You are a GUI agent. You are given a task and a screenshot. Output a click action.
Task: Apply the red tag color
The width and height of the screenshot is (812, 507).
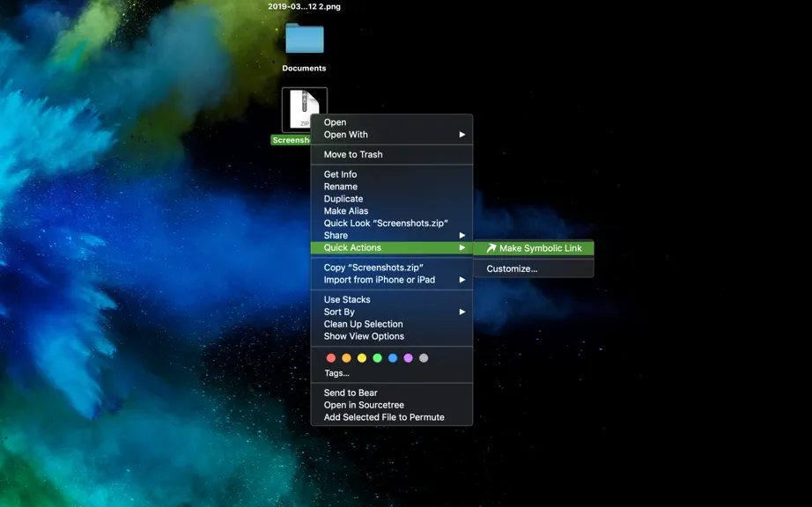tap(331, 358)
